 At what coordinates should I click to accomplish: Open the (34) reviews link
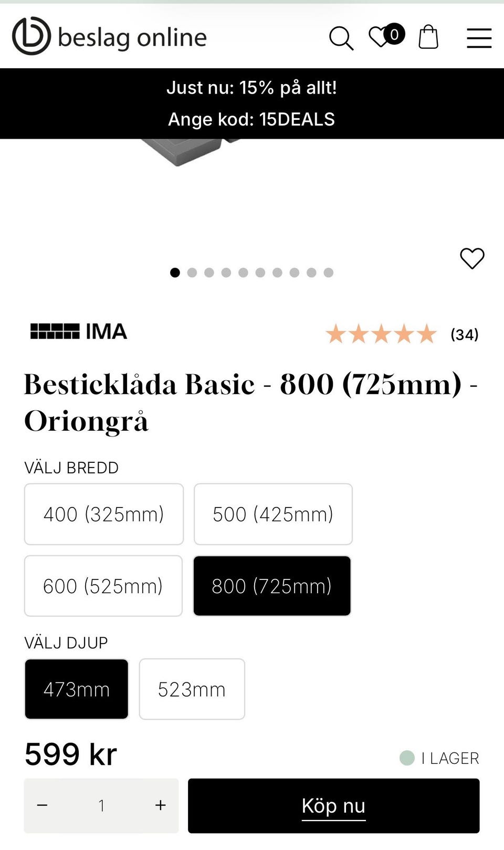(x=464, y=335)
